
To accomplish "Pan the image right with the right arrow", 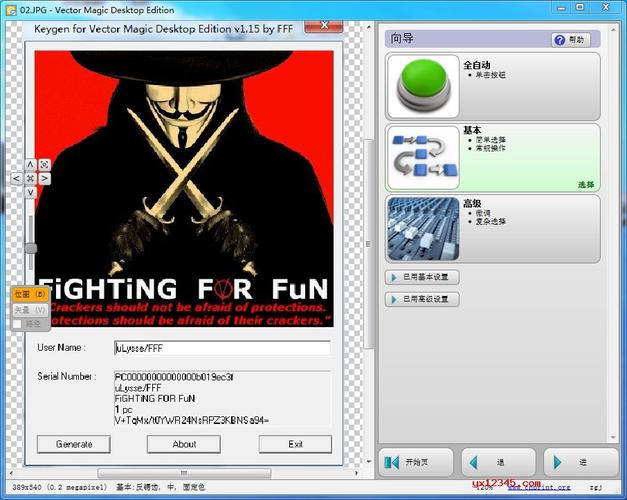I will coord(44,178).
